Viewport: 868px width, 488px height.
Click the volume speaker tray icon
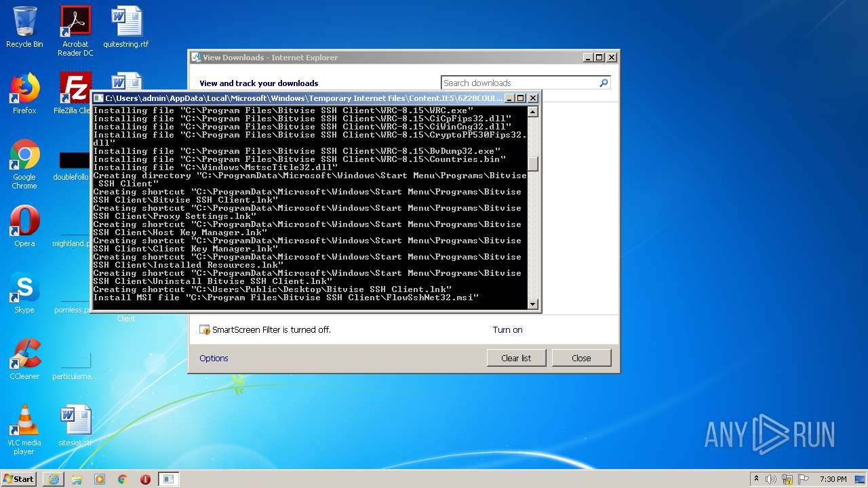pos(771,479)
